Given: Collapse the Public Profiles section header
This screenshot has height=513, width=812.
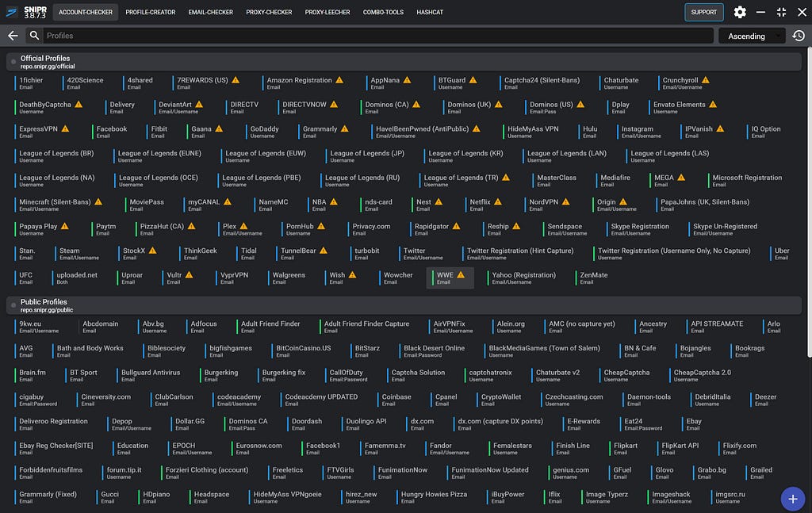Looking at the screenshot, I should coord(404,305).
